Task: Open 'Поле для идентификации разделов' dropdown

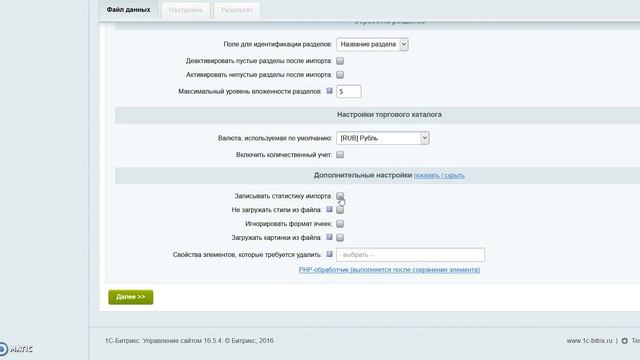Action: pyautogui.click(x=372, y=44)
